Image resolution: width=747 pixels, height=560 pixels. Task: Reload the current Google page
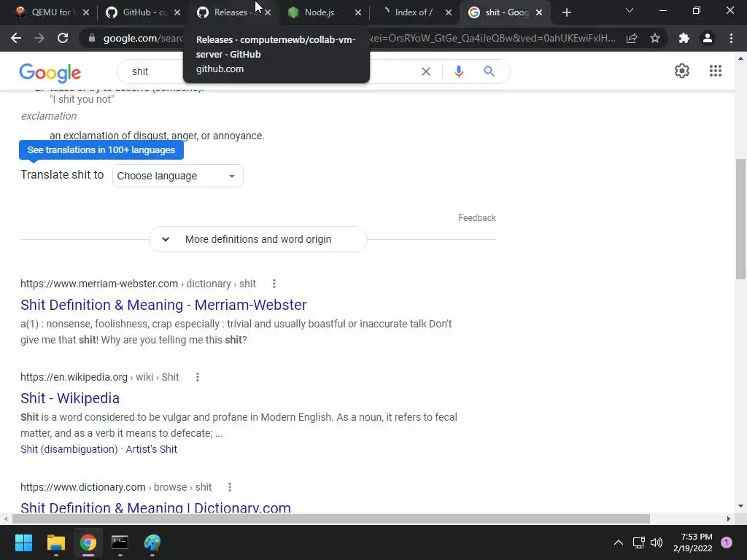(x=63, y=38)
